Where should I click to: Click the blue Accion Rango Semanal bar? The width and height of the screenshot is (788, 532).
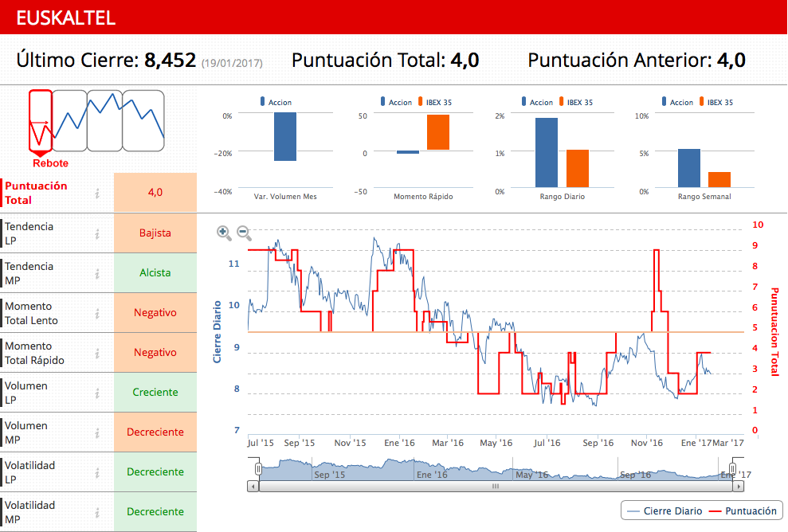pos(689,168)
